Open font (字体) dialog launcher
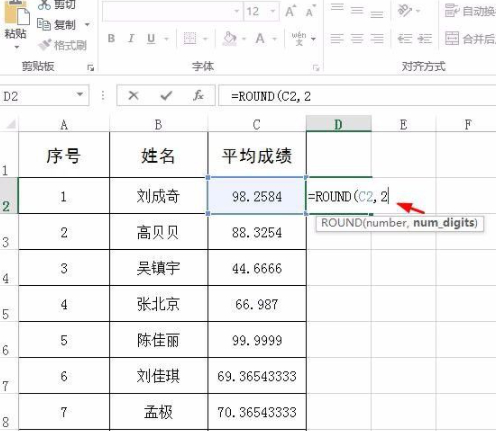496x431 pixels. (316, 68)
